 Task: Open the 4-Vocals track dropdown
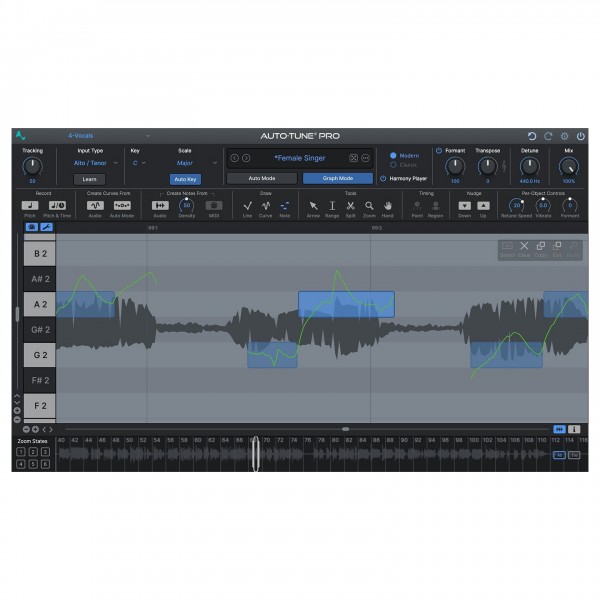tap(109, 136)
